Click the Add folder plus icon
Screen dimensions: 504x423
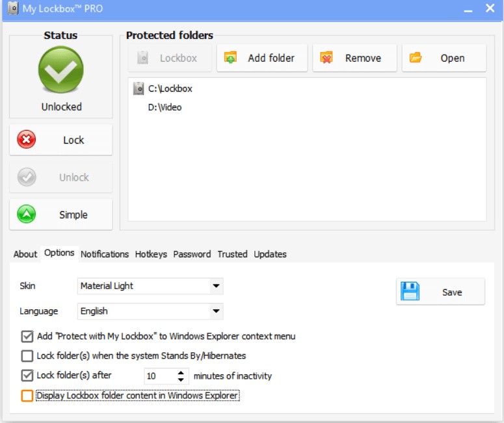coord(231,58)
